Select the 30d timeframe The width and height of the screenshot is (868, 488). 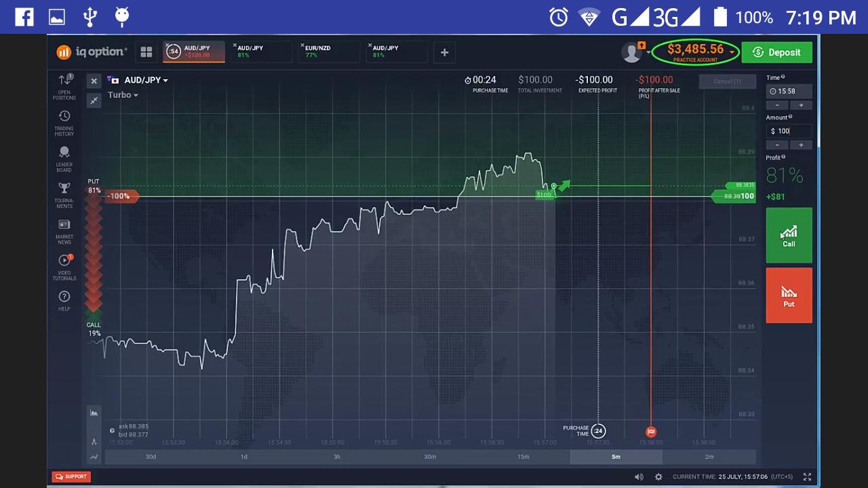pos(151,457)
